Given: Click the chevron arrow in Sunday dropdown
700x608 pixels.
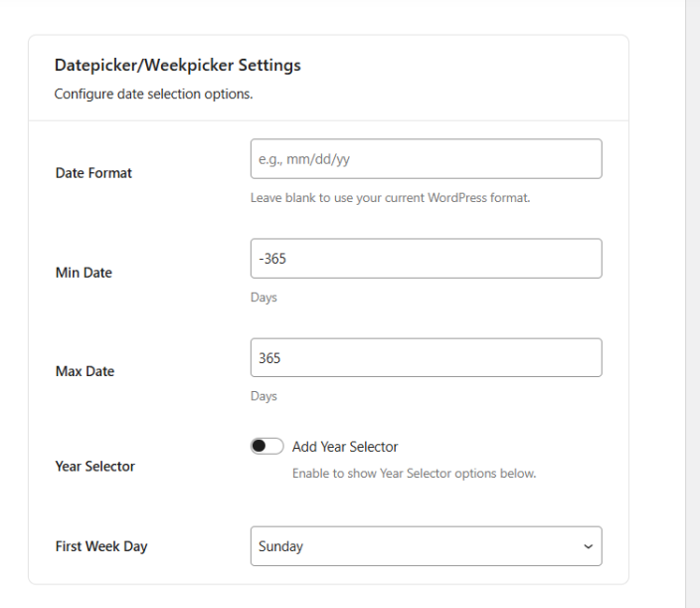Looking at the screenshot, I should 588,547.
